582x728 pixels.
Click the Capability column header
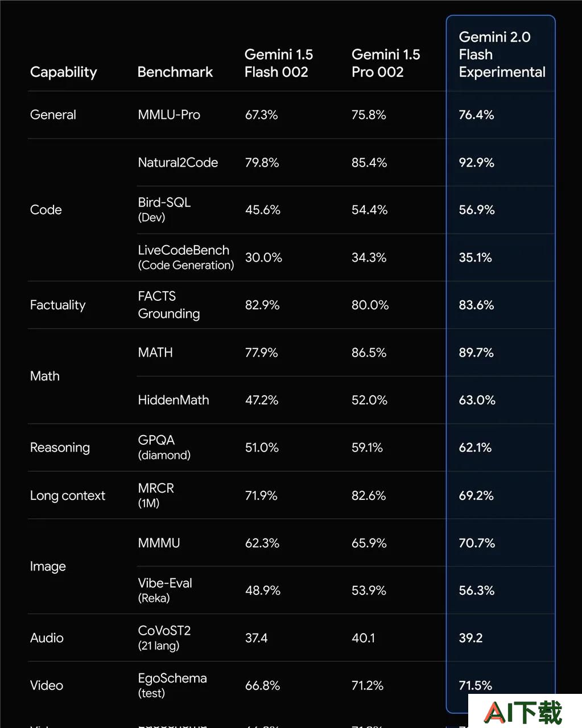click(x=63, y=72)
